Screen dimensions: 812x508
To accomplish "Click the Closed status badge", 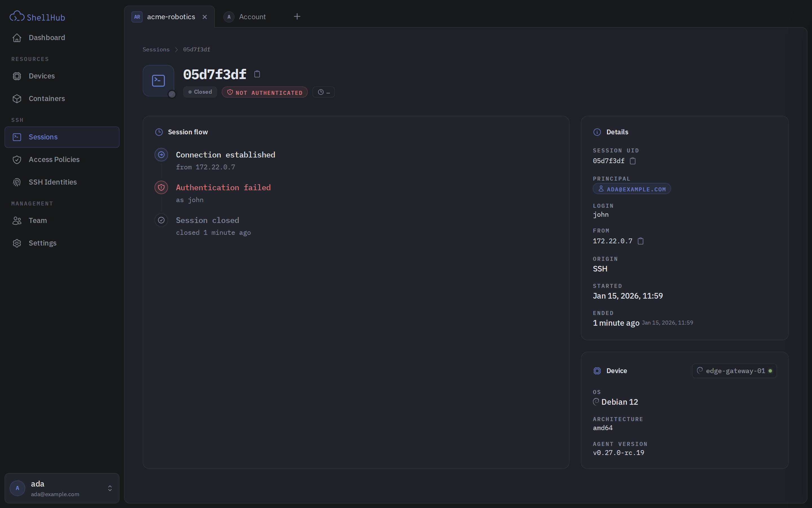I will click(x=200, y=92).
